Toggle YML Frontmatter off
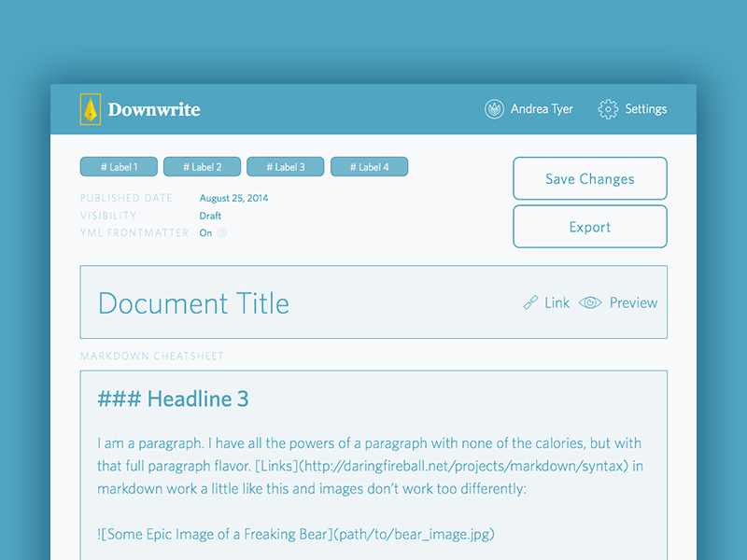 pyautogui.click(x=206, y=232)
